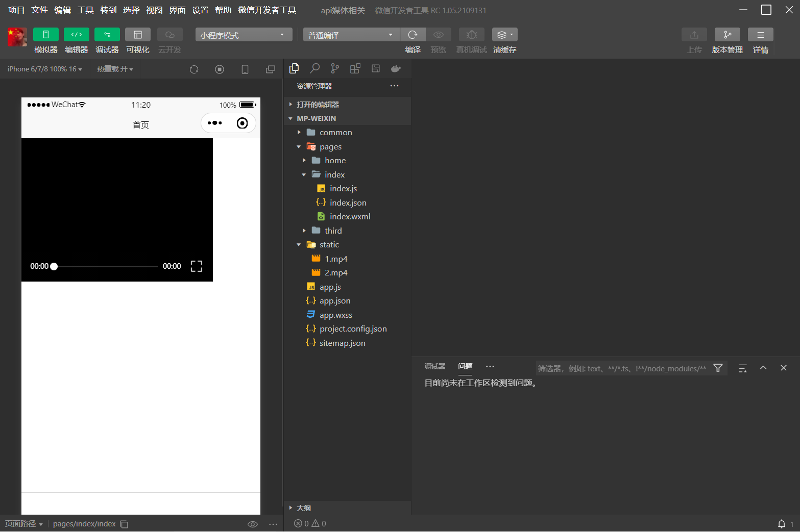800x532 pixels.
Task: Click the detach simulator window icon
Action: click(x=271, y=69)
